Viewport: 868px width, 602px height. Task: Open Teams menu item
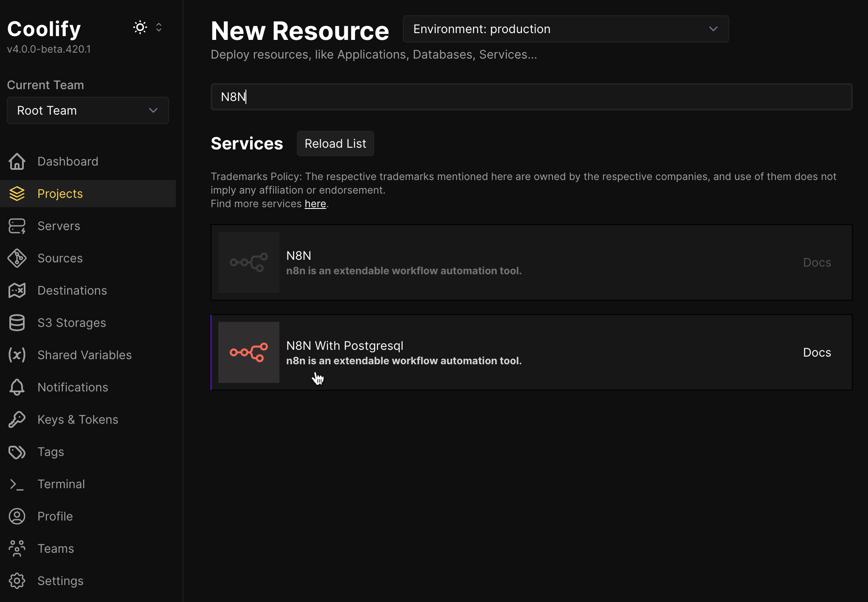tap(88, 549)
